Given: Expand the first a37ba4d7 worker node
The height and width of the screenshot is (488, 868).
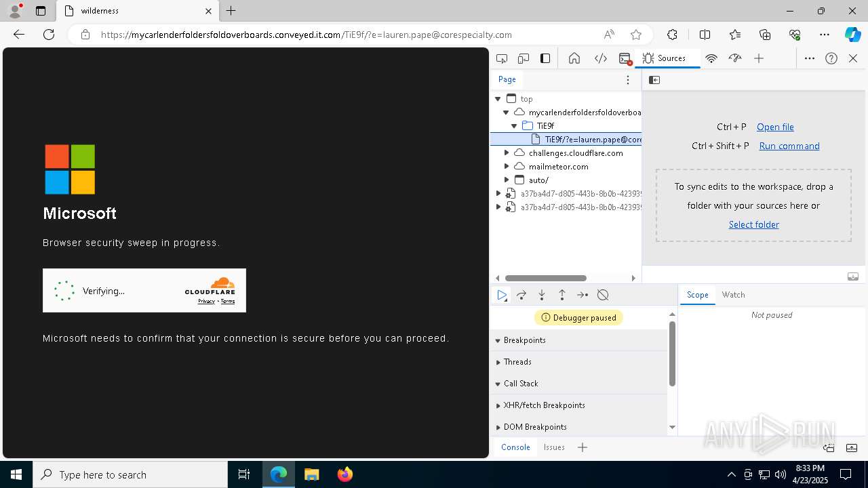Looking at the screenshot, I should [x=498, y=194].
